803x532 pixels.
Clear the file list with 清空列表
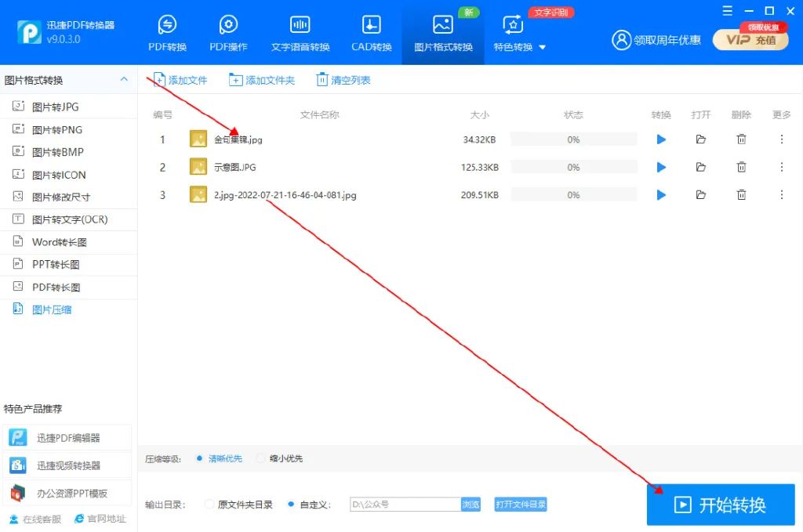[343, 79]
